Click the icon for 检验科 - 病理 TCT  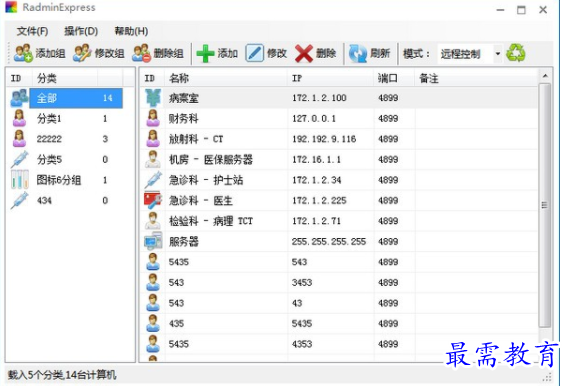153,221
